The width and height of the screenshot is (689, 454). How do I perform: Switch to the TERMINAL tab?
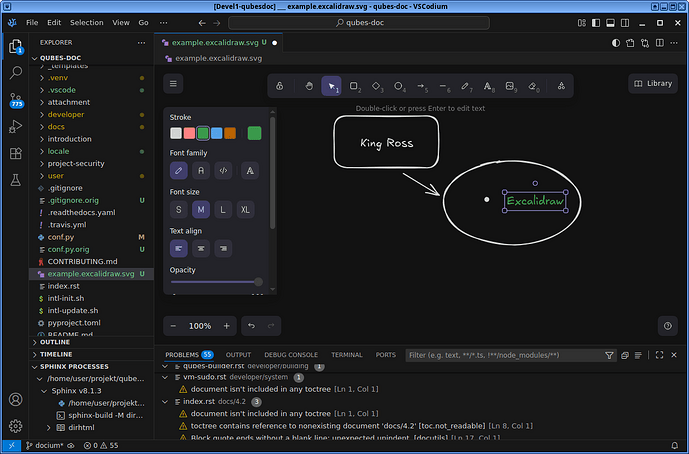pyautogui.click(x=347, y=355)
